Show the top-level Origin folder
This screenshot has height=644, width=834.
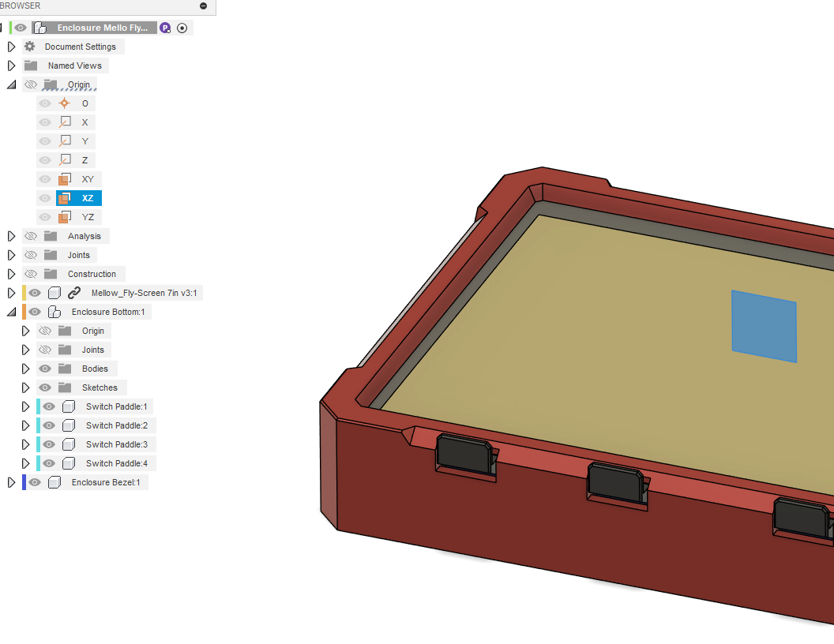click(31, 84)
